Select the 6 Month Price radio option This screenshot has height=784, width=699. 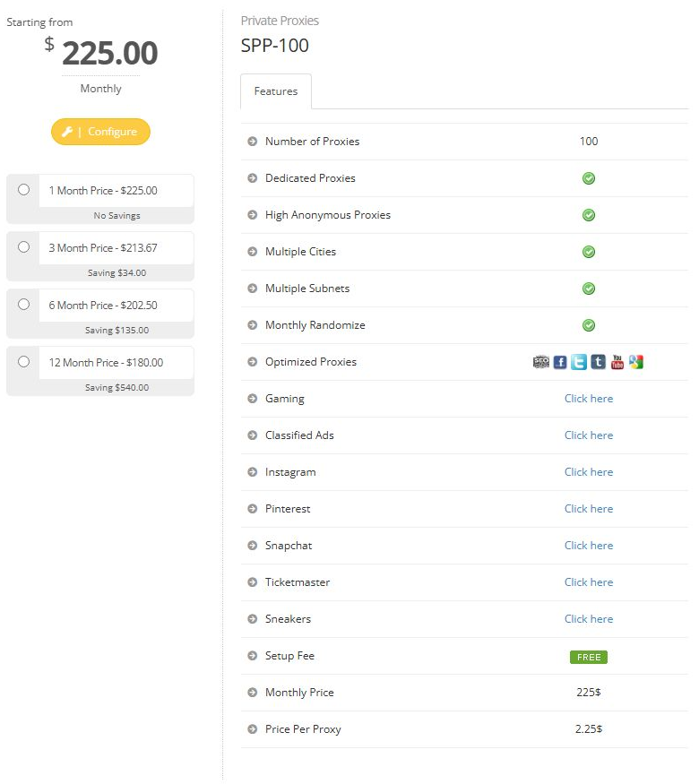pos(23,304)
